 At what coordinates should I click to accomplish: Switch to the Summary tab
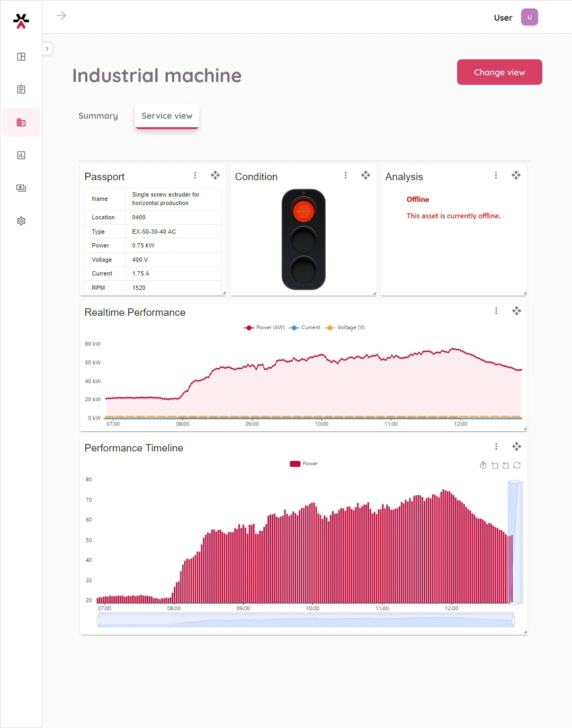98,116
